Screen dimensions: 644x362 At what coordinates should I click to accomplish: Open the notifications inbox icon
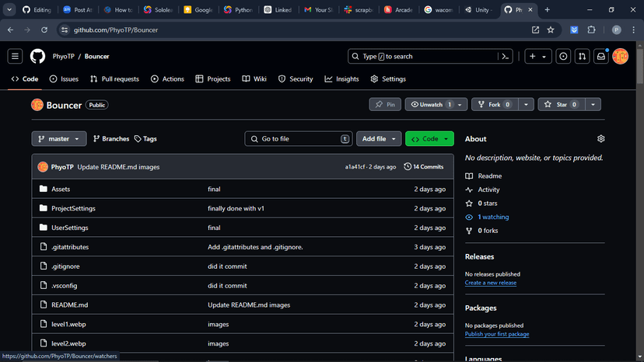click(600, 56)
